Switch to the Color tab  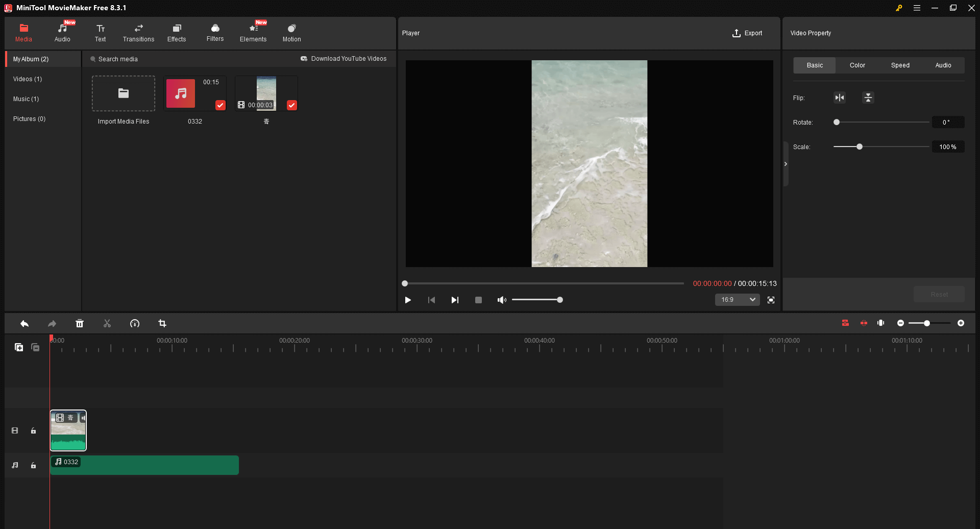click(857, 65)
